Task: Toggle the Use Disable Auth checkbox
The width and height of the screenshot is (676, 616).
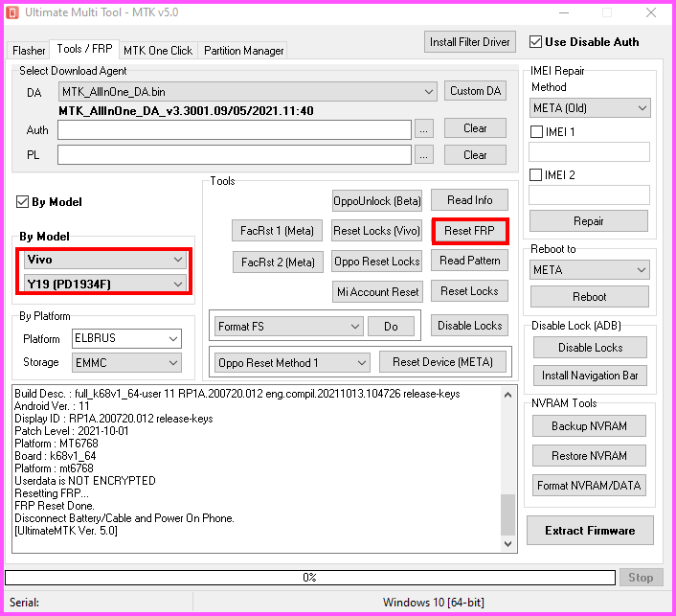Action: click(x=535, y=42)
